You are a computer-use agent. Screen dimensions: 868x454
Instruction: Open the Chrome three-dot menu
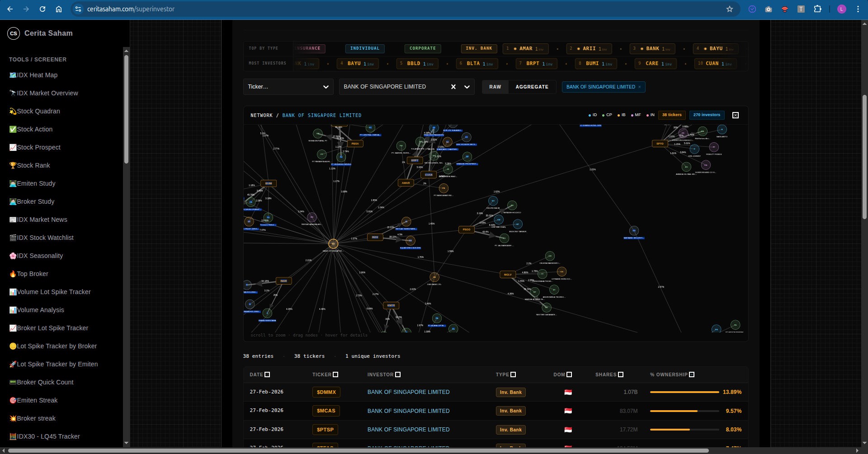point(858,9)
